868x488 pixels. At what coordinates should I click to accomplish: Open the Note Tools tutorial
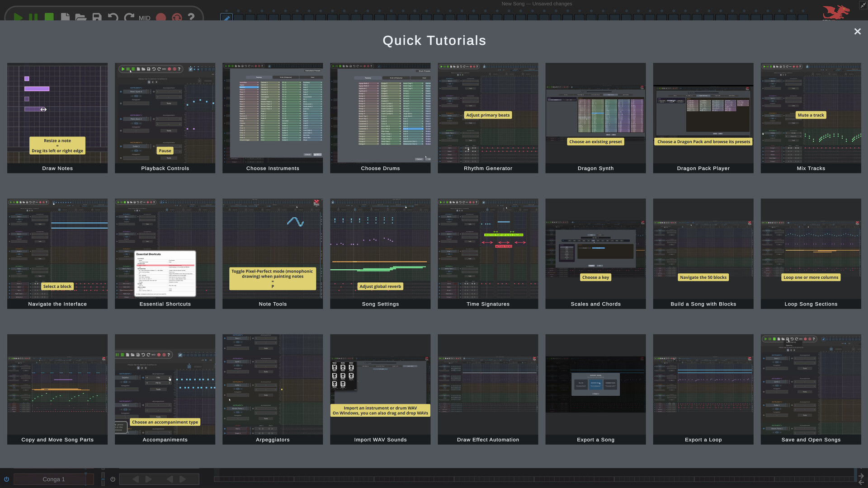tap(273, 253)
